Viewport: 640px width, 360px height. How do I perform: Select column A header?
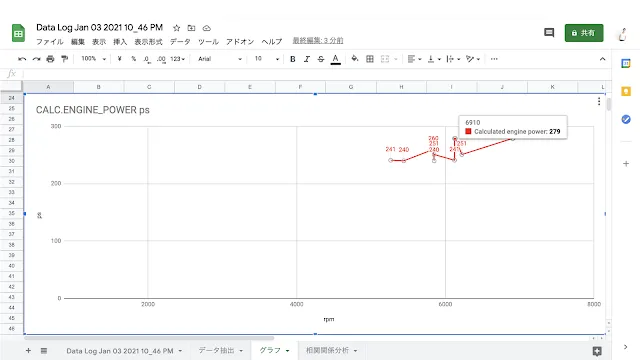[48, 87]
